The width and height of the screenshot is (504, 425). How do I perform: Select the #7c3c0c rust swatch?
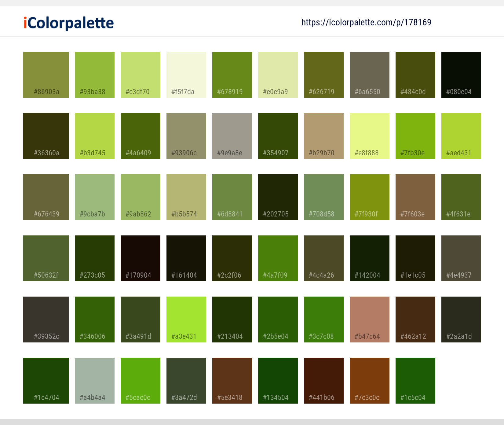(x=370, y=381)
